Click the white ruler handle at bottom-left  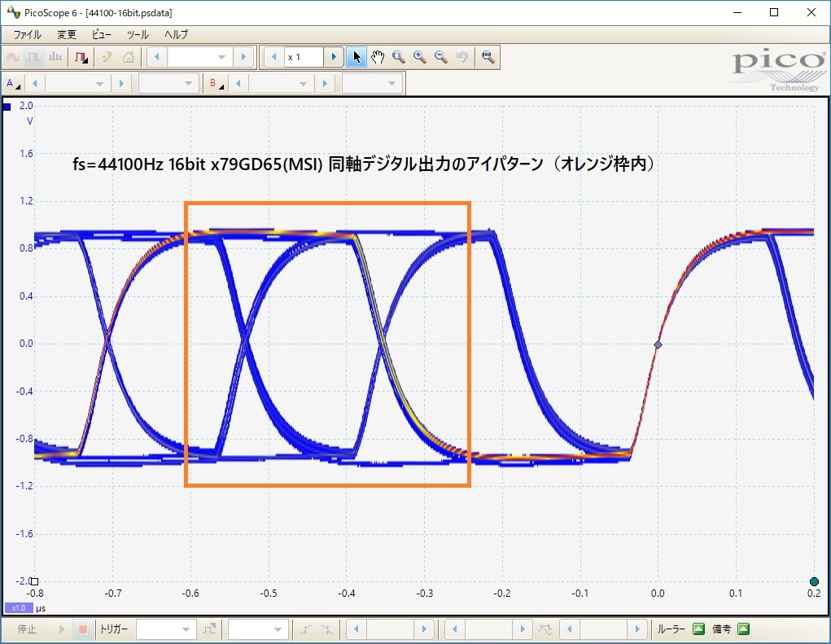[34, 581]
